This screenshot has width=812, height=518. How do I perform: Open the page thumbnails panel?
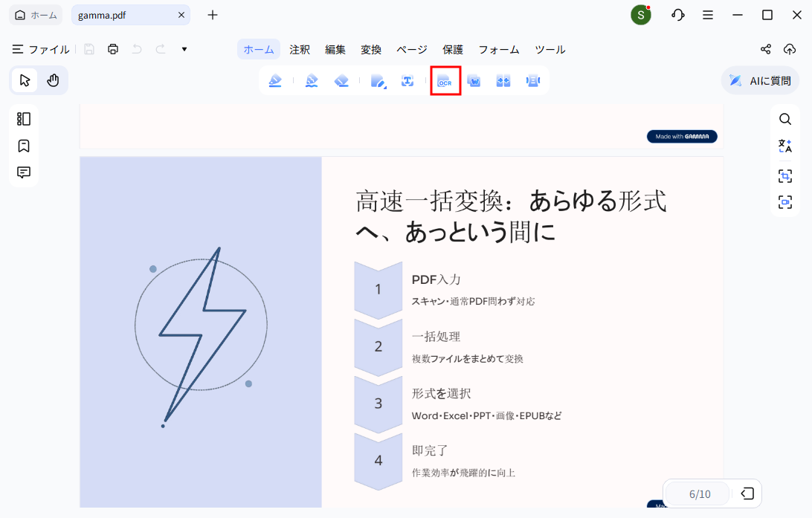click(24, 118)
